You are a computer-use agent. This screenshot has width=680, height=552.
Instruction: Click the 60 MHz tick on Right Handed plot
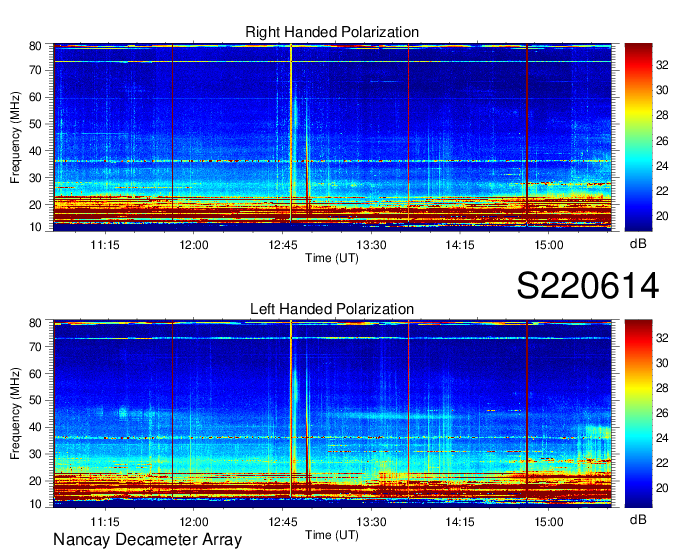(36, 97)
